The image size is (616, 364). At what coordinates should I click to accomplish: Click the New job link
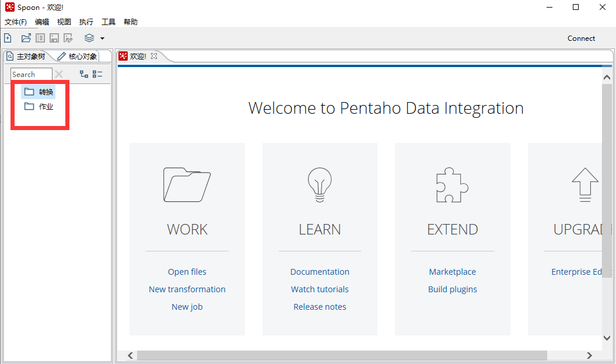(x=187, y=307)
